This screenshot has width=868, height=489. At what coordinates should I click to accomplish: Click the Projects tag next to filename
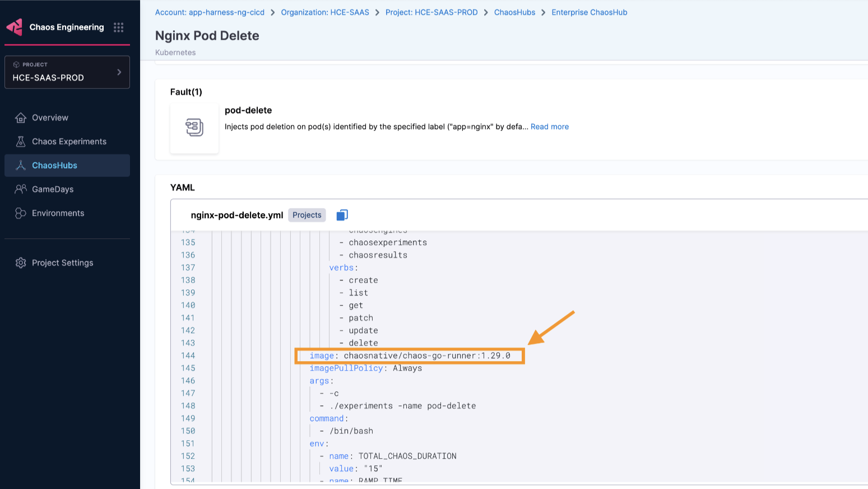point(307,215)
